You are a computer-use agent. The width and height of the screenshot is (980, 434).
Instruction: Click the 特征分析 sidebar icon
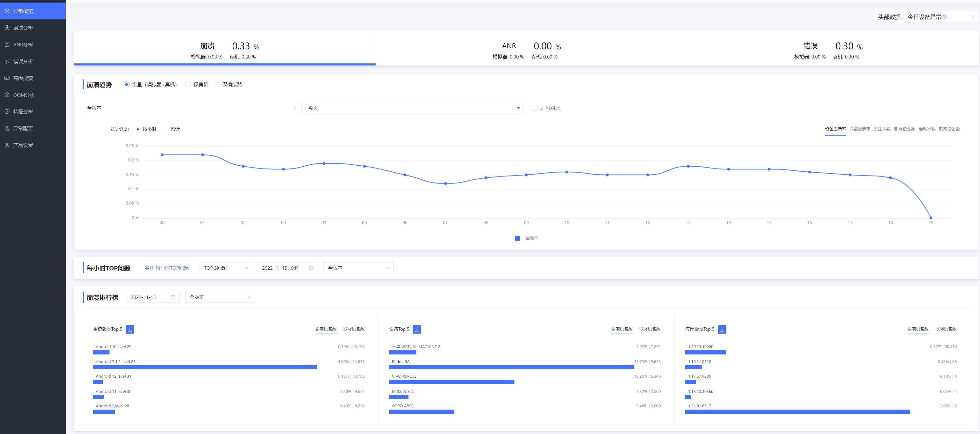pyautogui.click(x=7, y=112)
